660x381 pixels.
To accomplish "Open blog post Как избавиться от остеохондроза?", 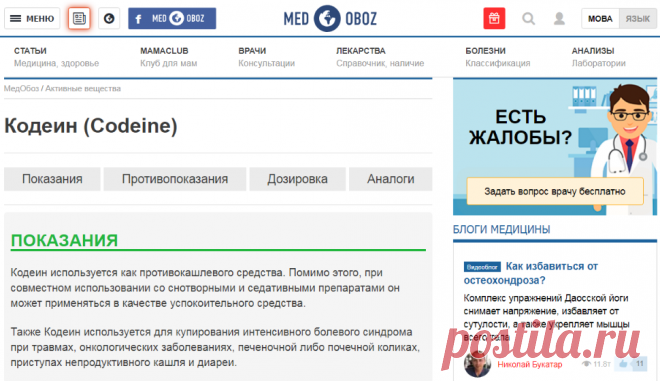I will (530, 273).
